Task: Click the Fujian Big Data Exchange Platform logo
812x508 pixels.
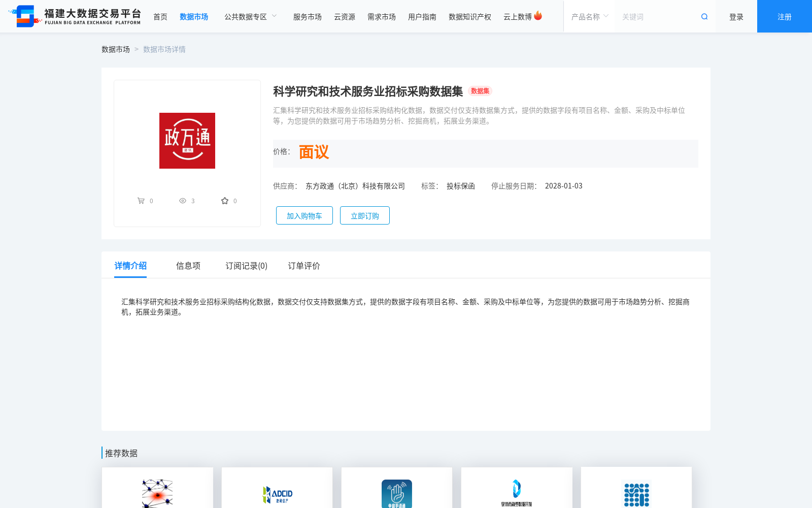Action: pos(75,16)
